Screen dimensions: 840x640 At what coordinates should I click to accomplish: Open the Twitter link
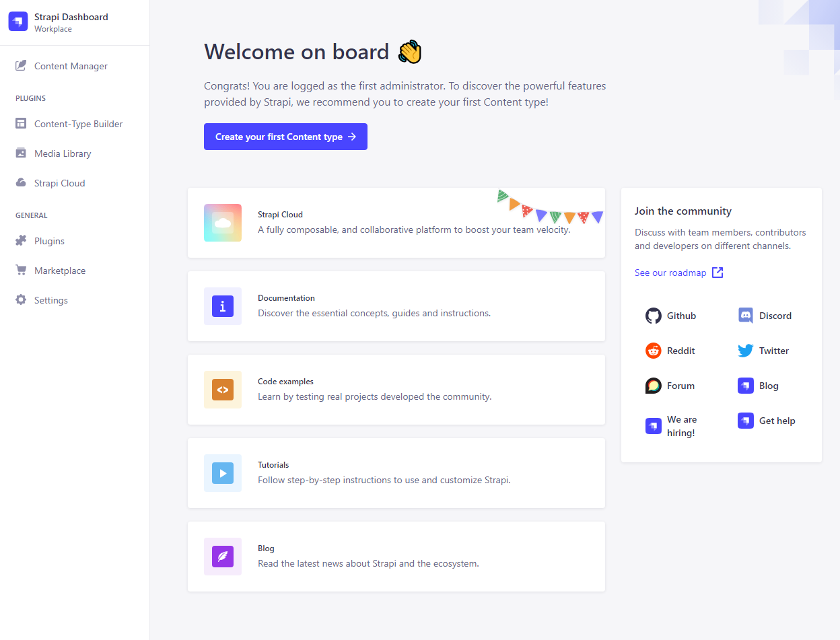763,351
